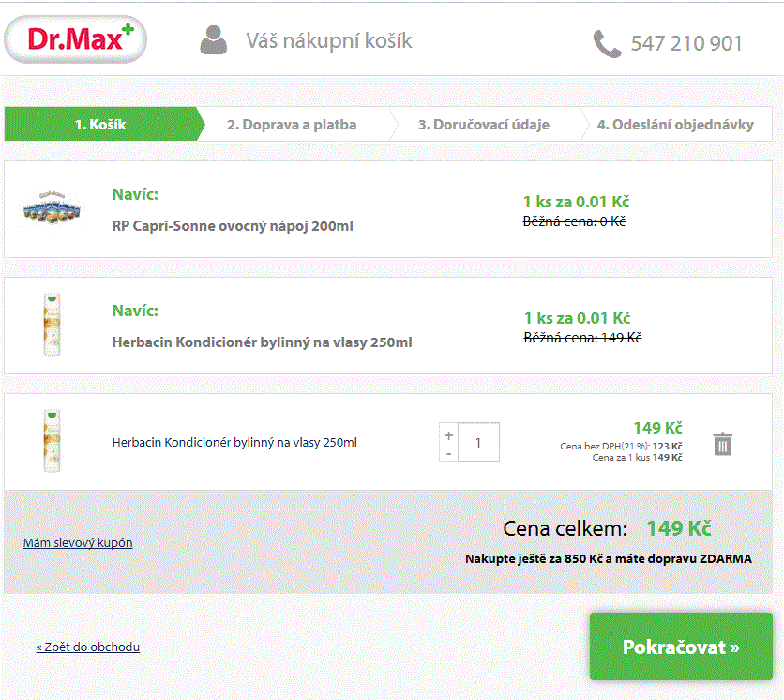Viewport: 784px width, 700px height.
Task: Go to '2. Doprava a platba' step
Action: click(x=292, y=124)
